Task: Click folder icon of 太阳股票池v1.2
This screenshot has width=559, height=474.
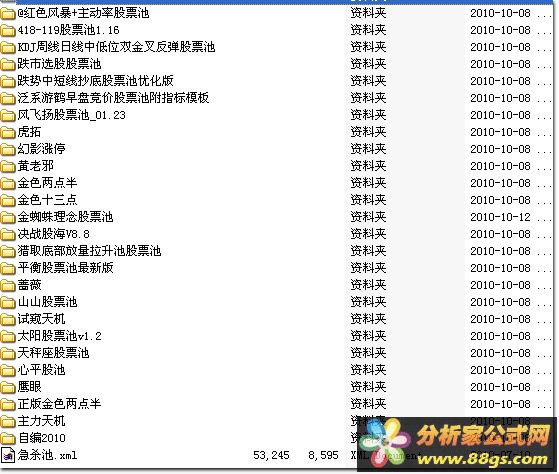Action: pyautogui.click(x=7, y=337)
